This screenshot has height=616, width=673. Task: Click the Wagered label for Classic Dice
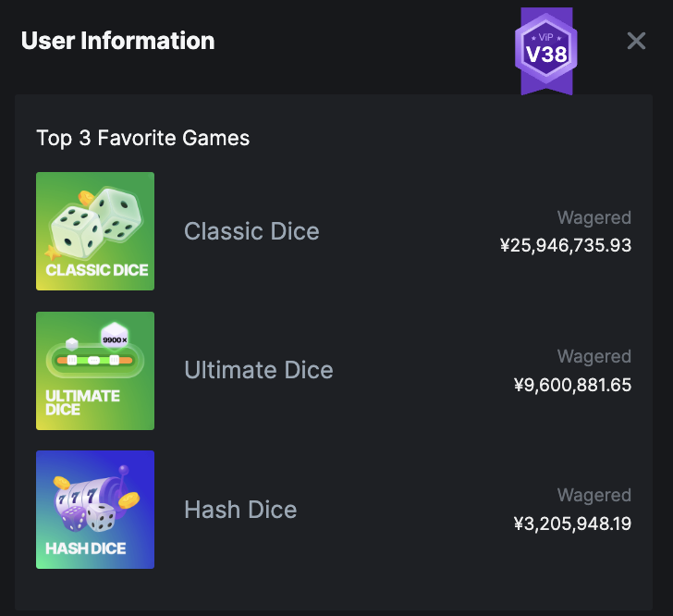pyautogui.click(x=594, y=218)
